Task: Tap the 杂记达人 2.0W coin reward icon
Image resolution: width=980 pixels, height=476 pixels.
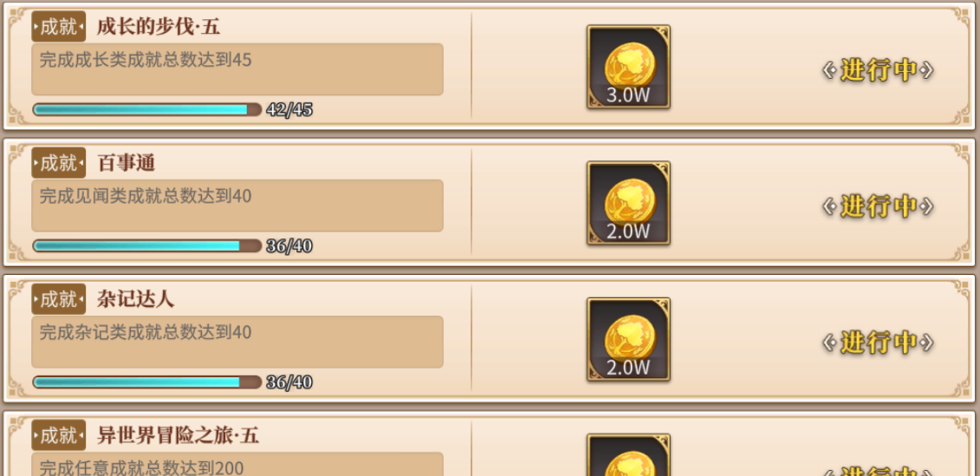Action: click(x=628, y=340)
